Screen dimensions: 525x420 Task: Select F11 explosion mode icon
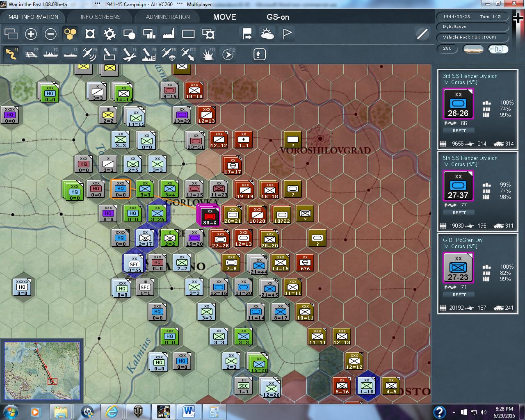[208, 54]
